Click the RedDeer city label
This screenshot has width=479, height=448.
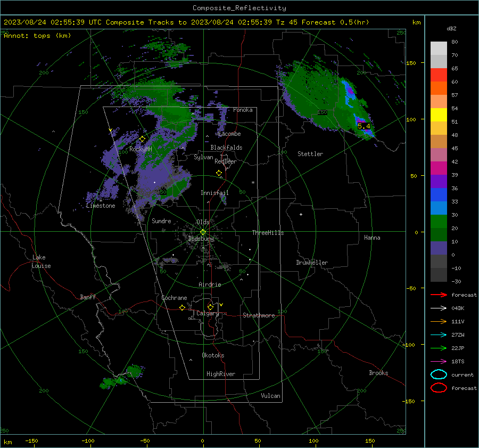click(226, 161)
